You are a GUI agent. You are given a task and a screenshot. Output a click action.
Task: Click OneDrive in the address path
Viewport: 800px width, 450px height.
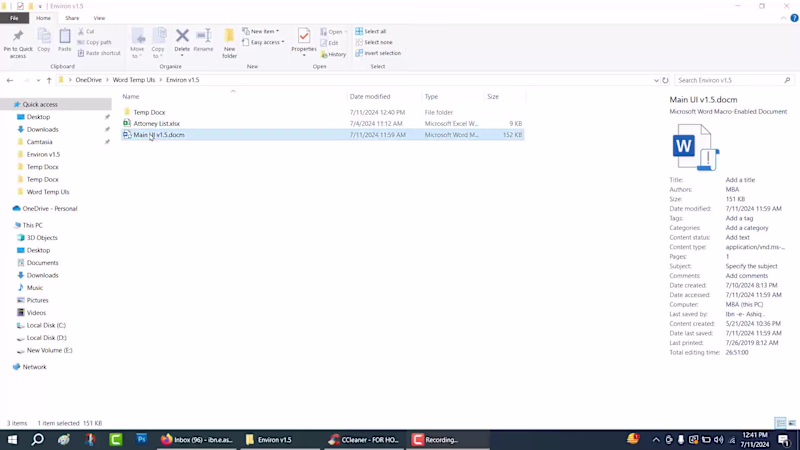point(88,80)
